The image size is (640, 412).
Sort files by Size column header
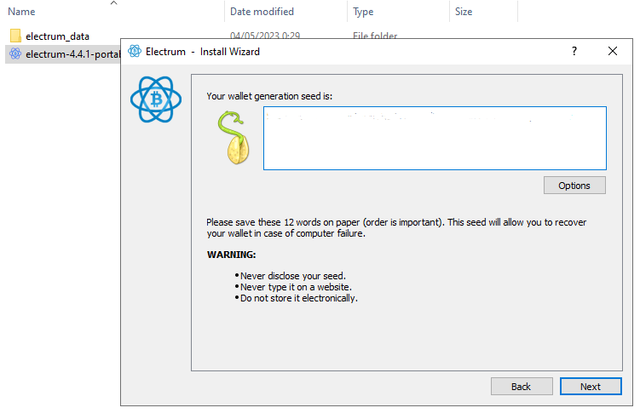463,11
